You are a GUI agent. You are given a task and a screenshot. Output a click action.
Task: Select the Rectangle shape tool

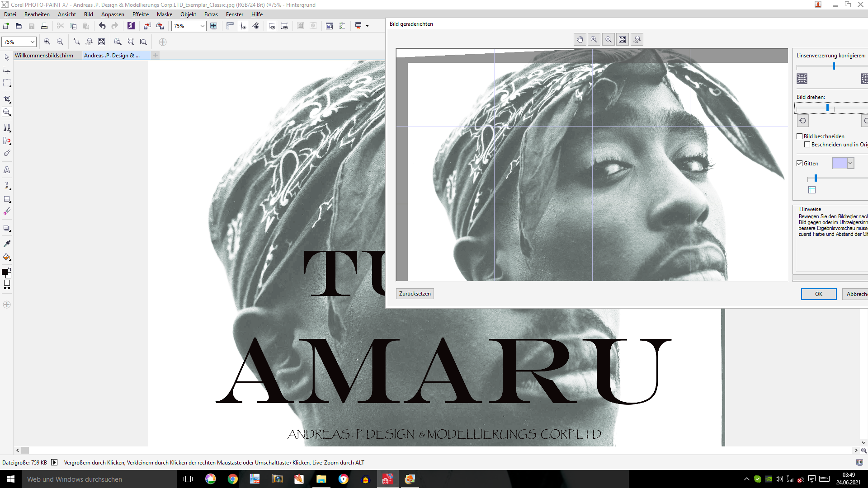point(7,199)
